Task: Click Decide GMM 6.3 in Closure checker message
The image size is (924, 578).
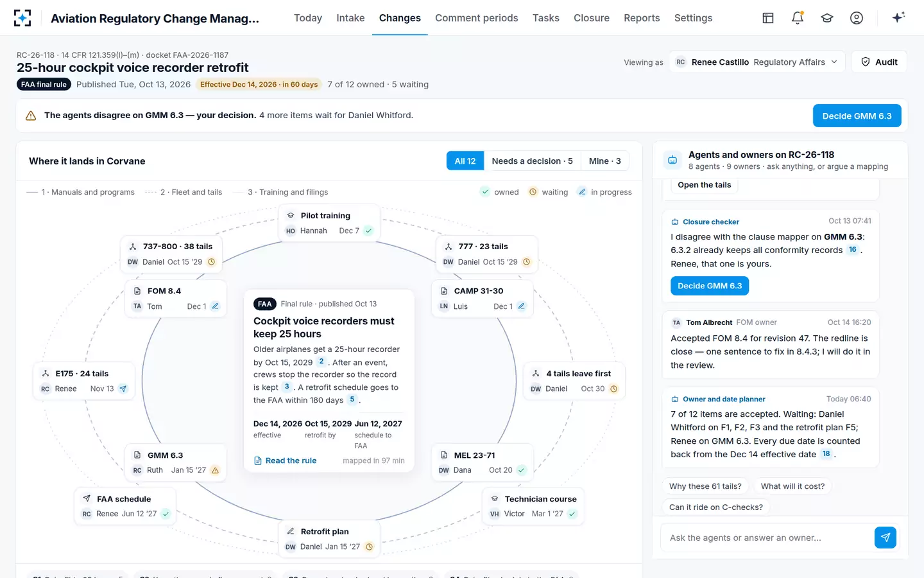Action: [x=710, y=286]
